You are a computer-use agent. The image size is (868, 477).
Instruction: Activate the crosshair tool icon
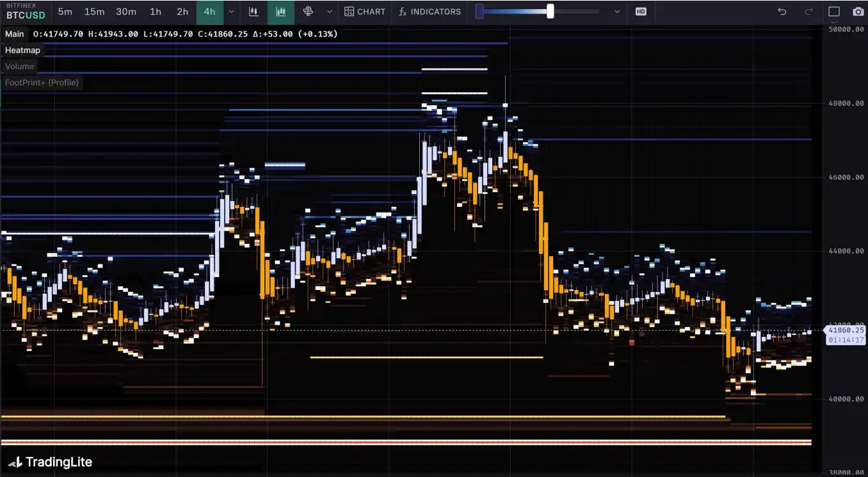click(308, 12)
